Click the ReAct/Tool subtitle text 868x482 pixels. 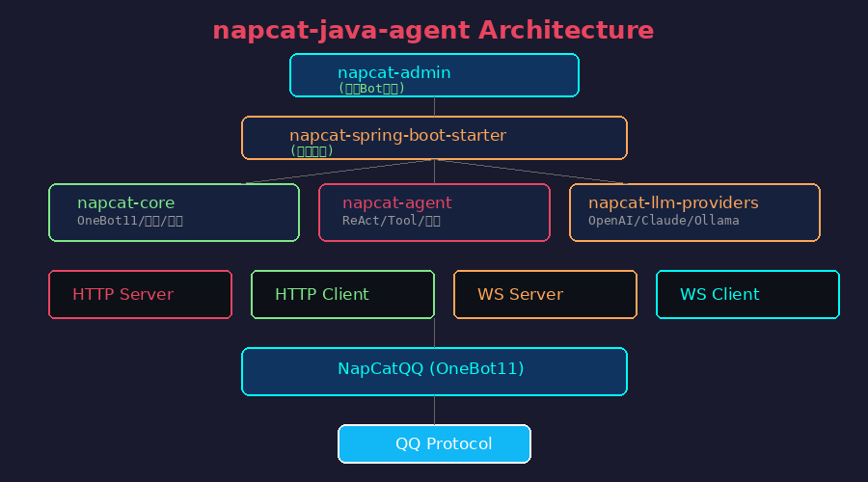(x=392, y=221)
